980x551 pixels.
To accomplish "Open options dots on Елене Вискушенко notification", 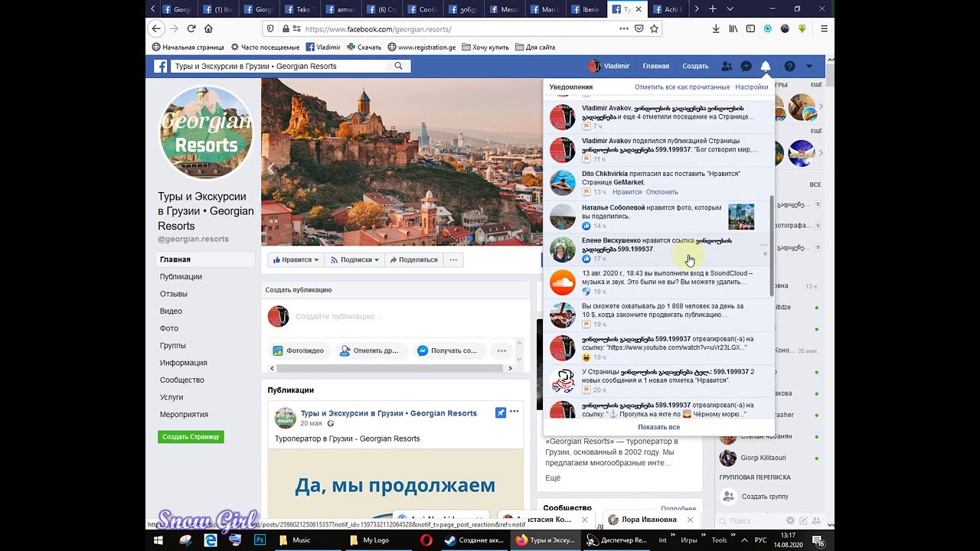I will point(763,245).
